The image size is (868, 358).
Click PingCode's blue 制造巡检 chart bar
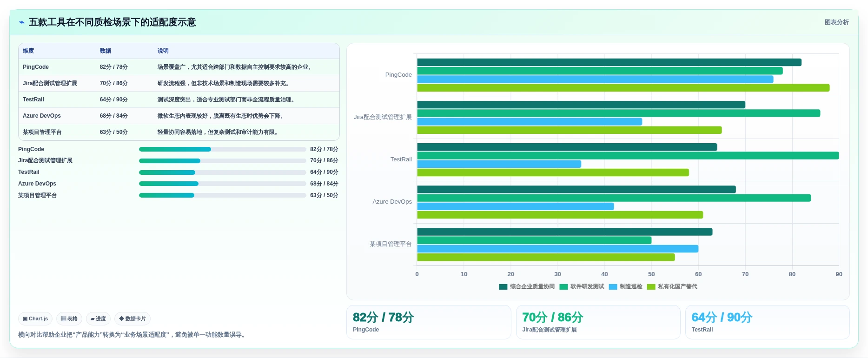[595, 80]
